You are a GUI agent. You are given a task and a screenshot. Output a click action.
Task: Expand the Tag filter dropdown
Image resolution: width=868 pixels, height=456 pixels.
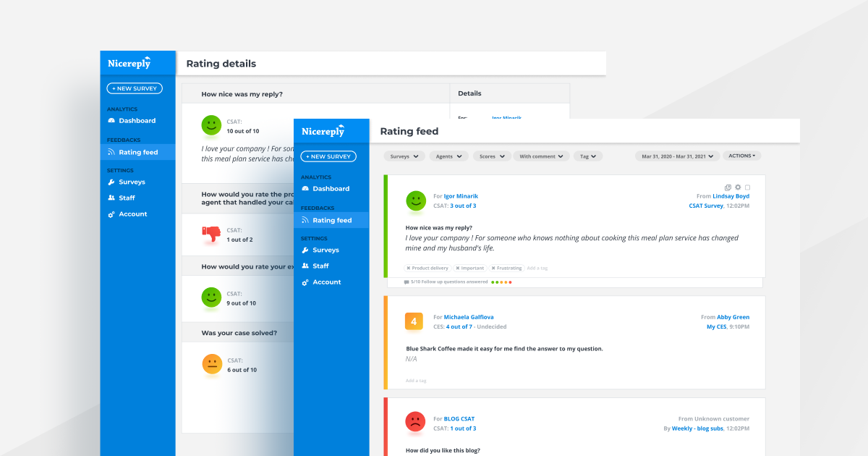pos(588,156)
